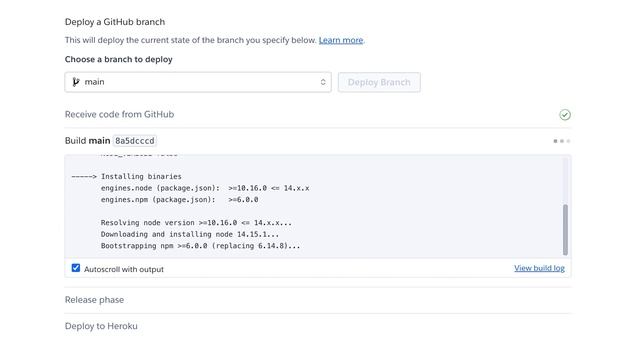
Task: Click the git branch icon beside main
Action: tap(76, 82)
